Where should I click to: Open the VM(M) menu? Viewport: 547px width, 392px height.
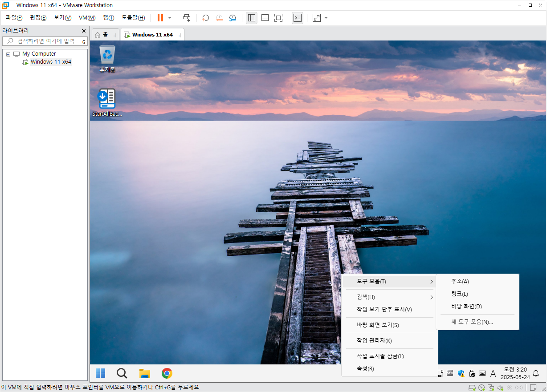[87, 18]
